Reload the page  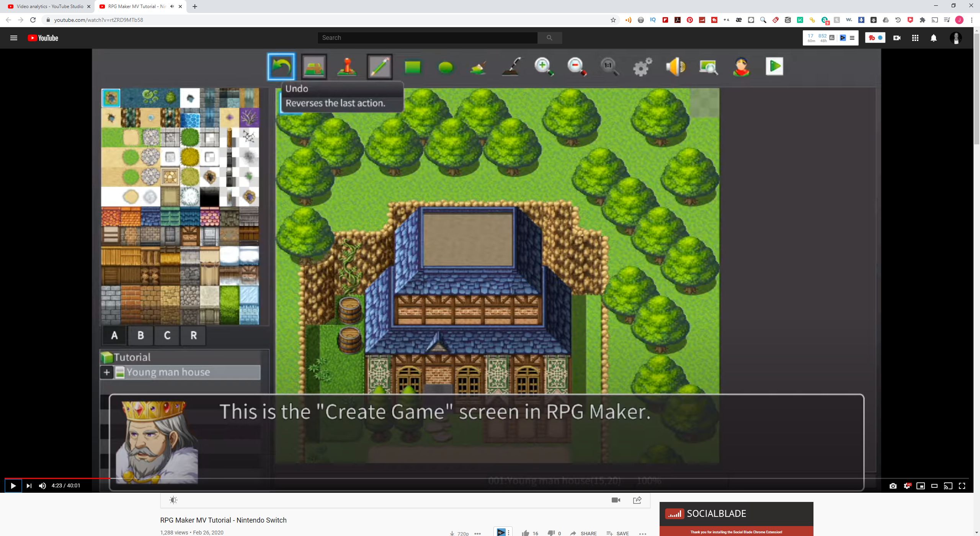[33, 20]
